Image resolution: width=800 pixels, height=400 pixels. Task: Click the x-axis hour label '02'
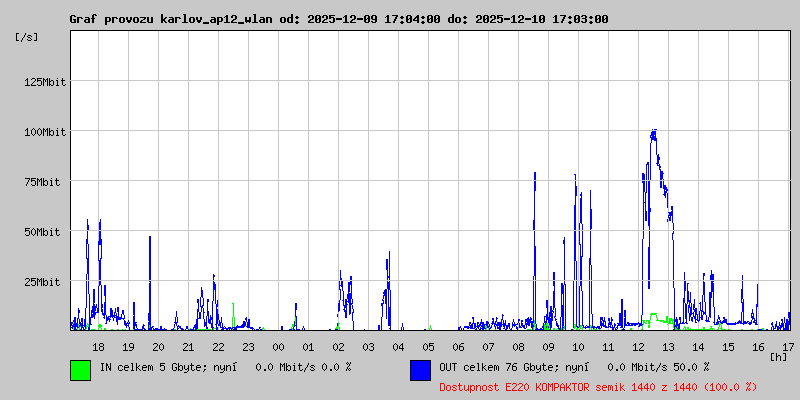tap(338, 347)
